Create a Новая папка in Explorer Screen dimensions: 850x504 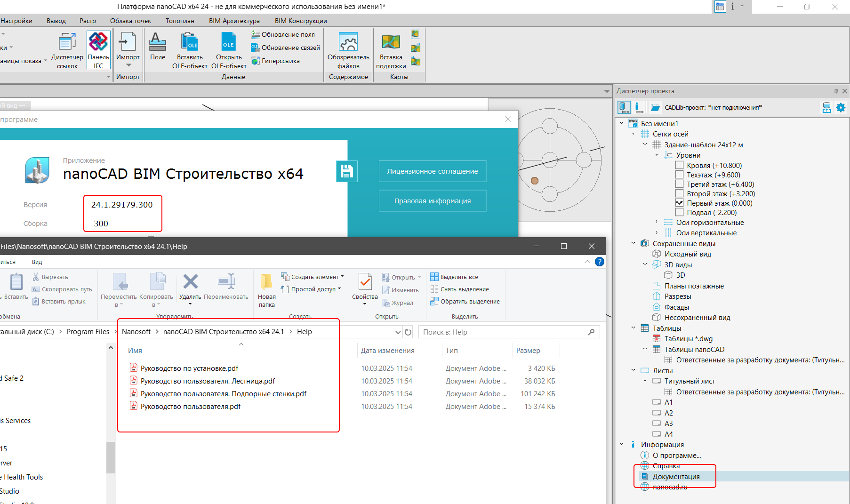tap(266, 290)
